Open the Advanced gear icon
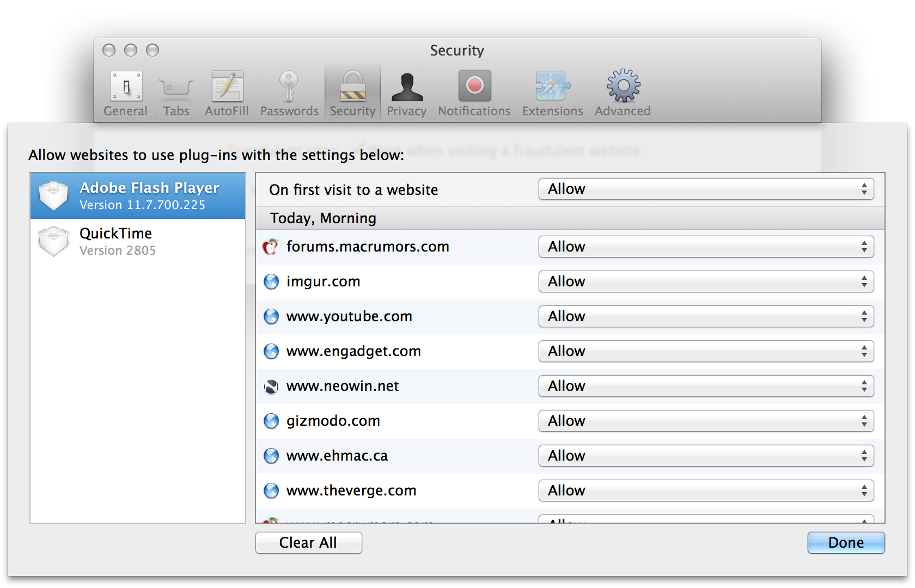This screenshot has width=915, height=588. click(x=623, y=87)
